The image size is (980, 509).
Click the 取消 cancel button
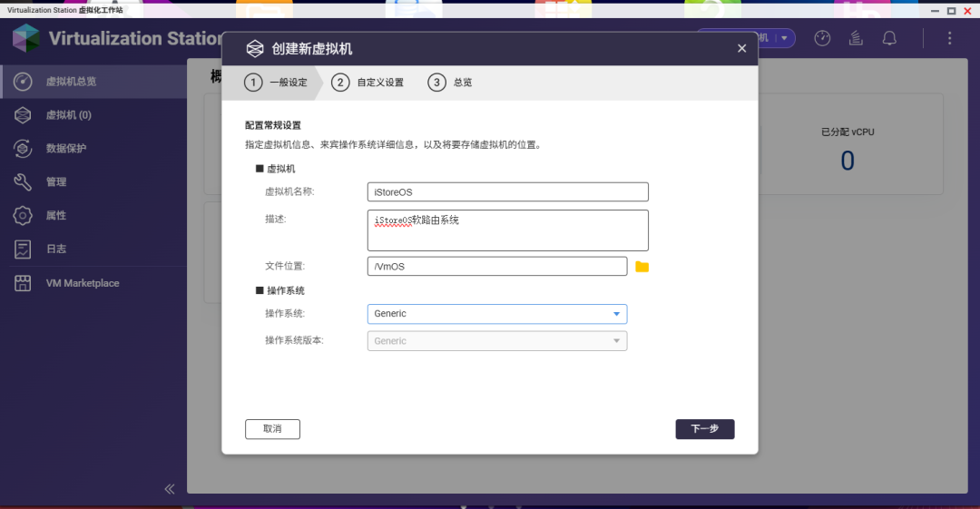coord(272,429)
